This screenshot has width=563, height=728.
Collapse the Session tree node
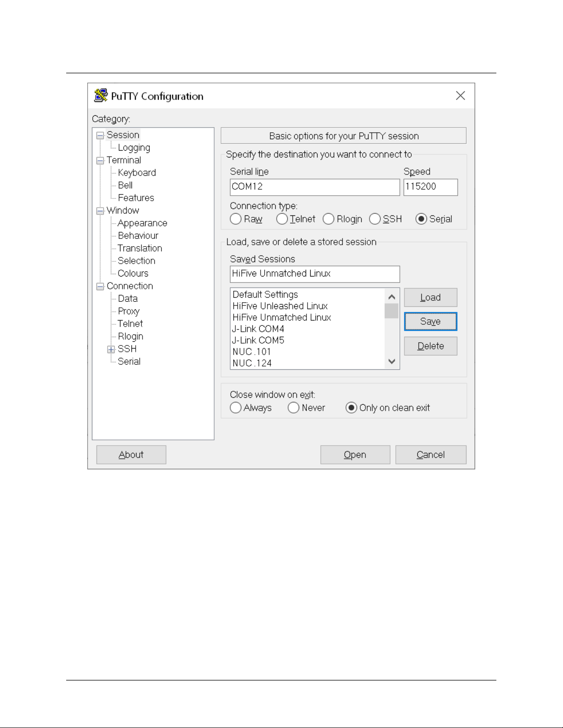coord(100,135)
